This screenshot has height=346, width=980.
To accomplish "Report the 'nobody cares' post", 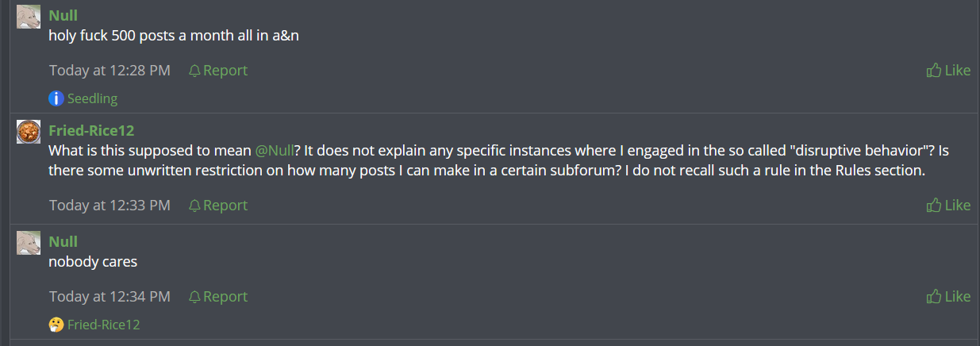I will [x=225, y=297].
